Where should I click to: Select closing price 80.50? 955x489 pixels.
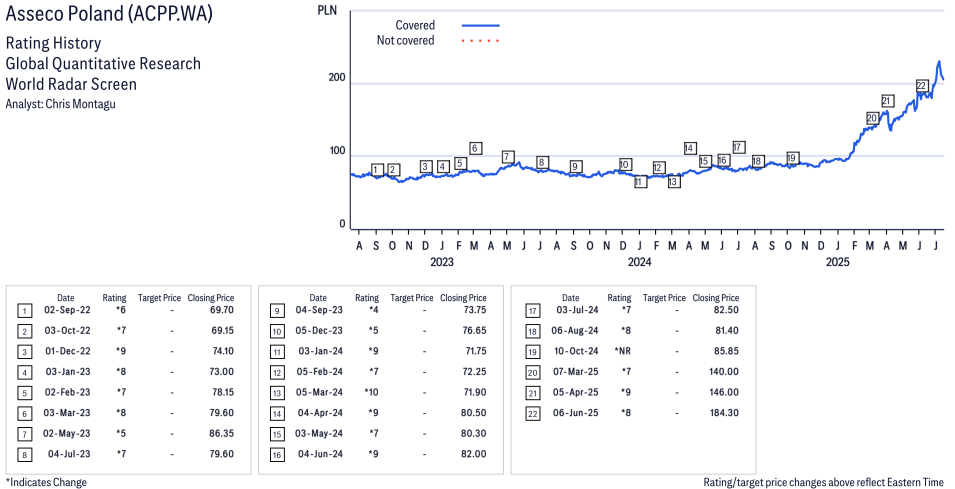pyautogui.click(x=473, y=413)
